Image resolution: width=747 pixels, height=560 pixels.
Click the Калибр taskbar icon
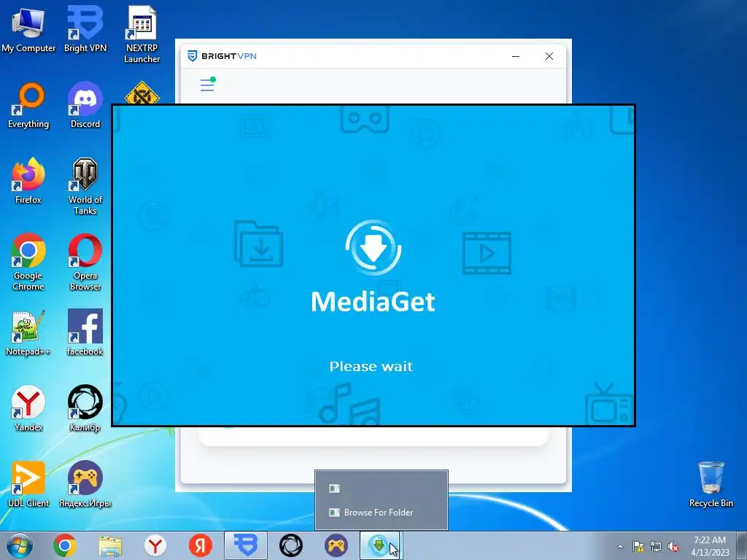point(290,545)
